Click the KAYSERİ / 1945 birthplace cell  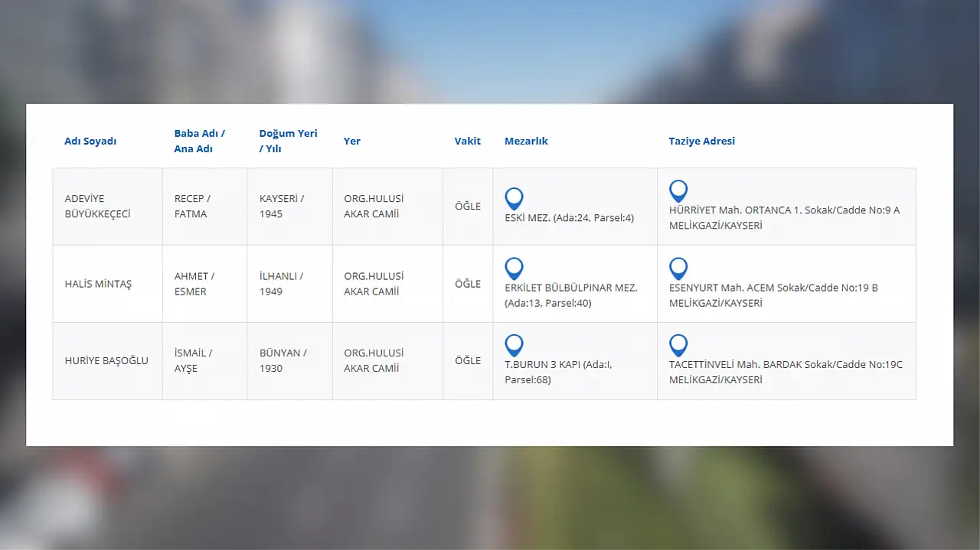click(282, 207)
